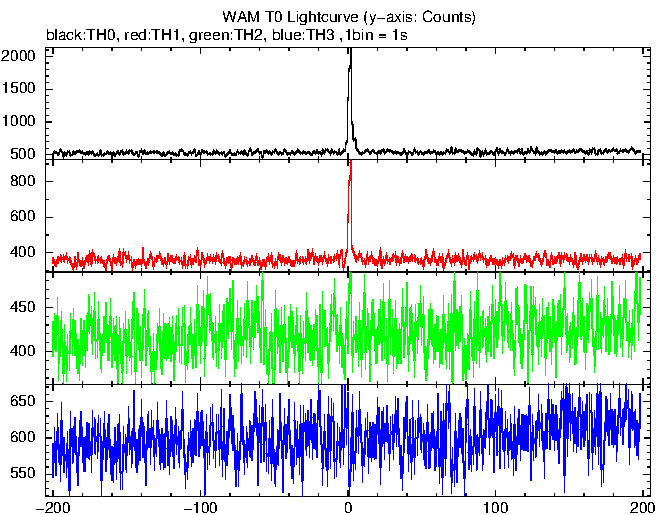Screen dimensions: 669x515
Task: Click the '550' y-axis label of the blue panel
Action: pos(23,473)
